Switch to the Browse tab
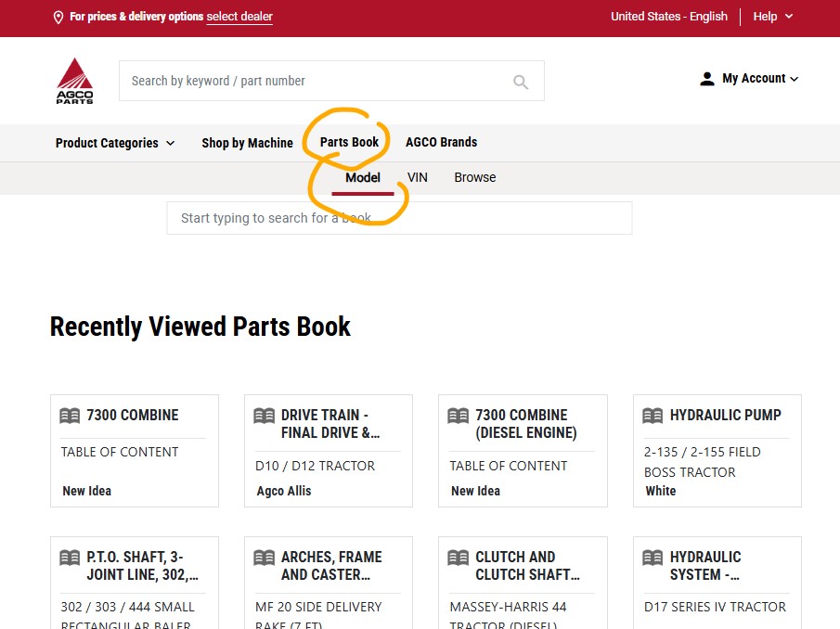Screen dimensions: 840x629 pos(475,177)
